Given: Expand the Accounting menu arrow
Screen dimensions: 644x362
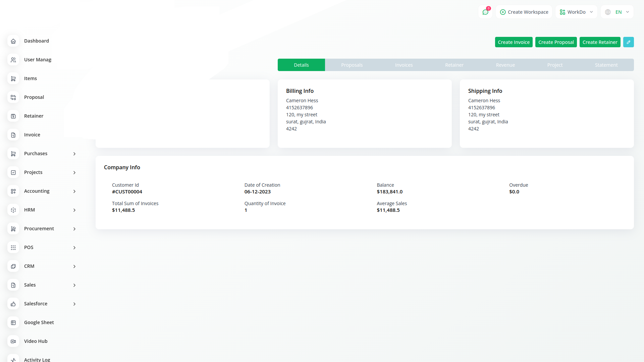Looking at the screenshot, I should [x=74, y=191].
